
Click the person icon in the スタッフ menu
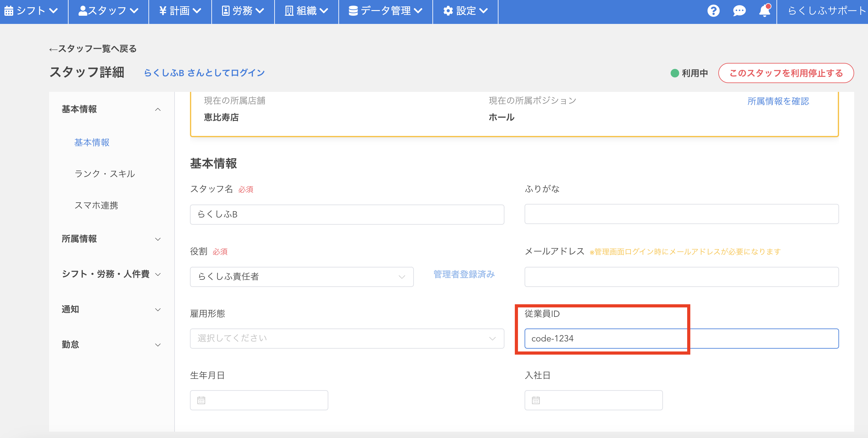pos(82,11)
